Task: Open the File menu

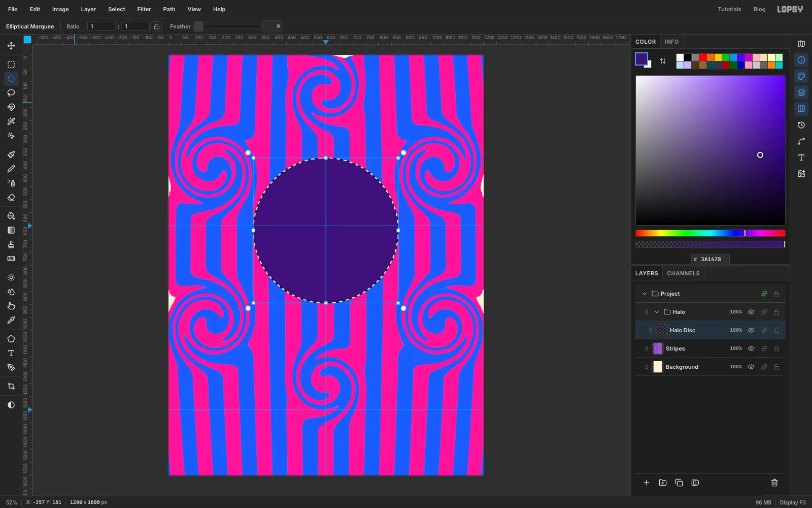Action: tap(13, 9)
